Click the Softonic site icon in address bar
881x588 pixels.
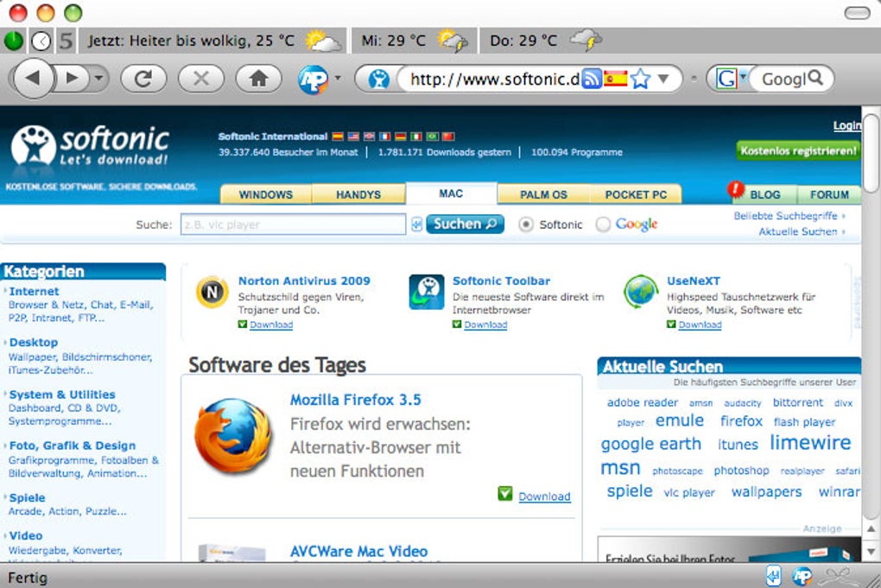(378, 79)
